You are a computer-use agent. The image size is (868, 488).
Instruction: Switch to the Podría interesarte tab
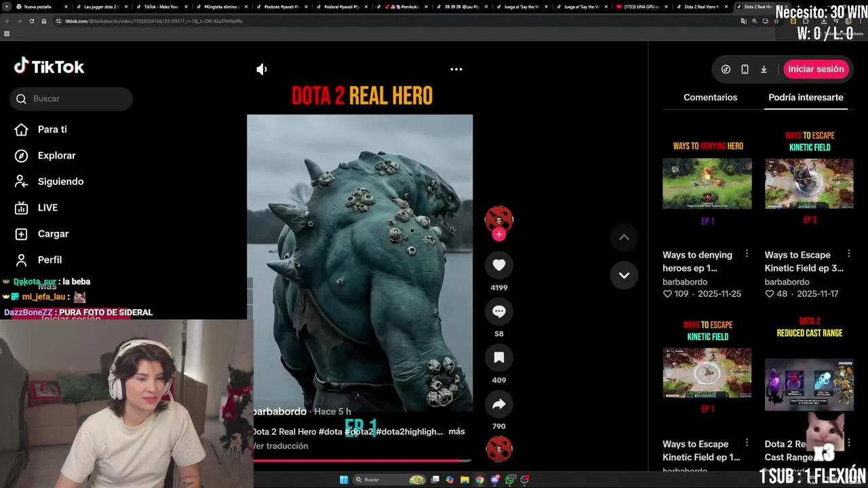point(806,98)
